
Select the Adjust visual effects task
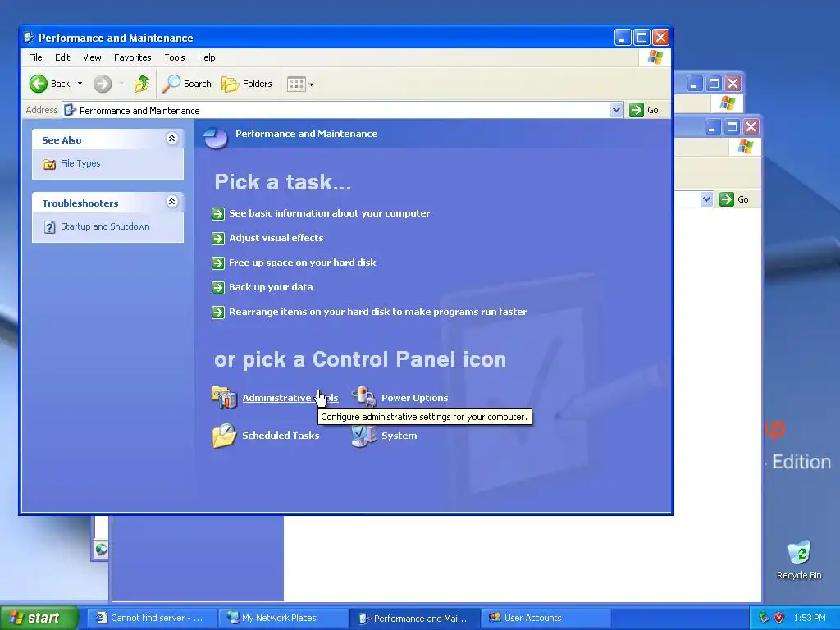[276, 238]
